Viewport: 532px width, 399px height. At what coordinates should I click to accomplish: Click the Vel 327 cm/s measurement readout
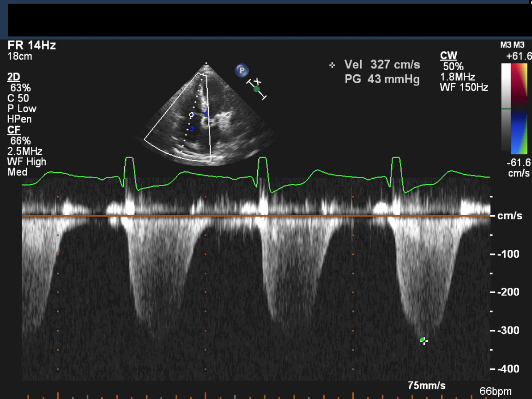(x=382, y=65)
